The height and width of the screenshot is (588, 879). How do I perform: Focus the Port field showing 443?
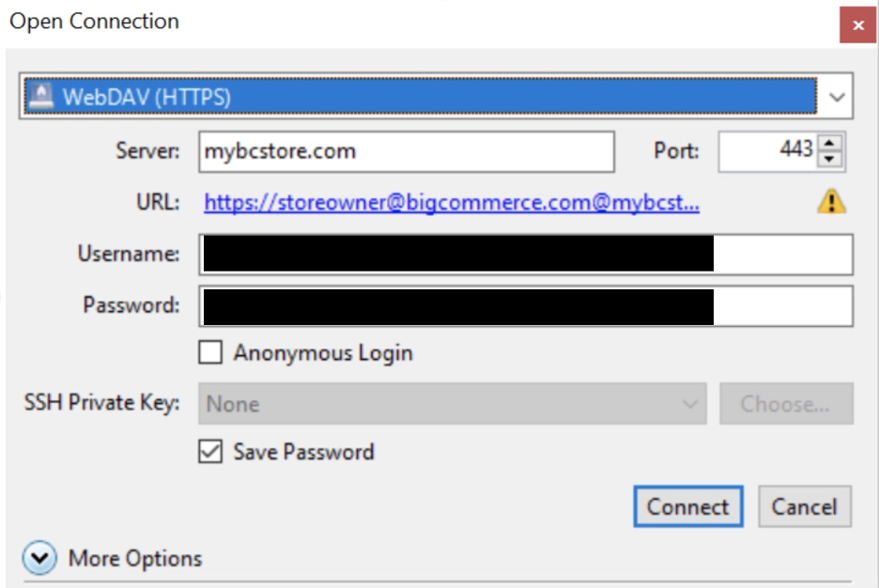tap(767, 151)
